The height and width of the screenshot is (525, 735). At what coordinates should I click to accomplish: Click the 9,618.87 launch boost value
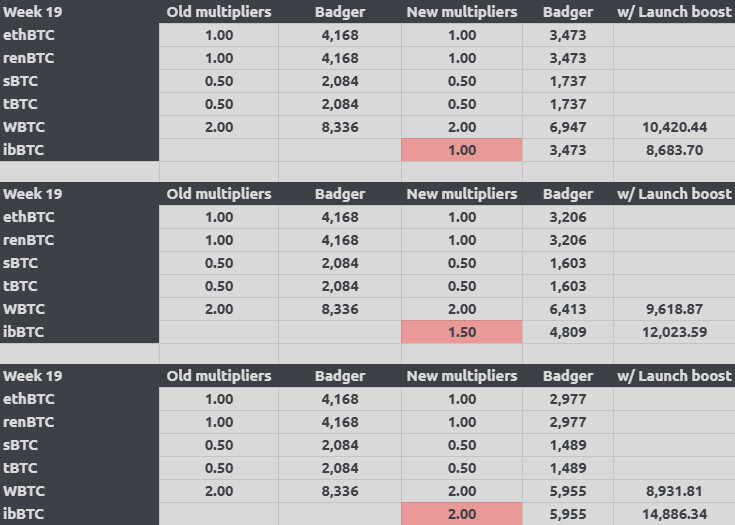674,309
